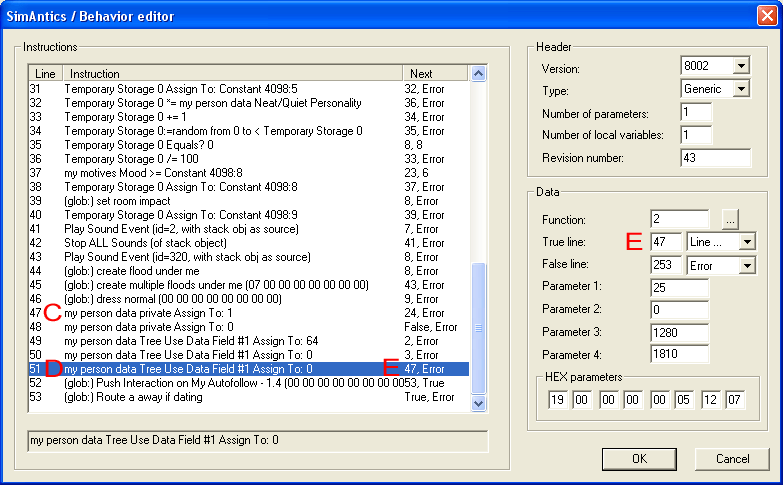This screenshot has height=485, width=783.
Task: Select line 36 Temporary Storage 0 /= 100
Action: point(249,159)
